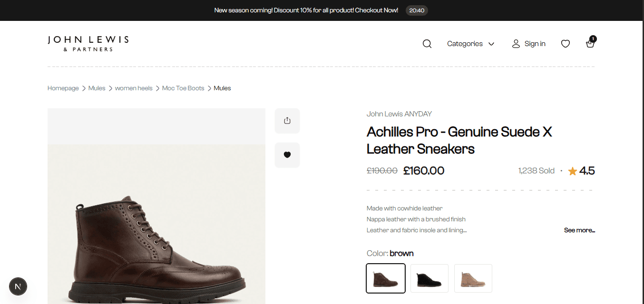Click 'Made with cowhide leather' line

(x=405, y=209)
